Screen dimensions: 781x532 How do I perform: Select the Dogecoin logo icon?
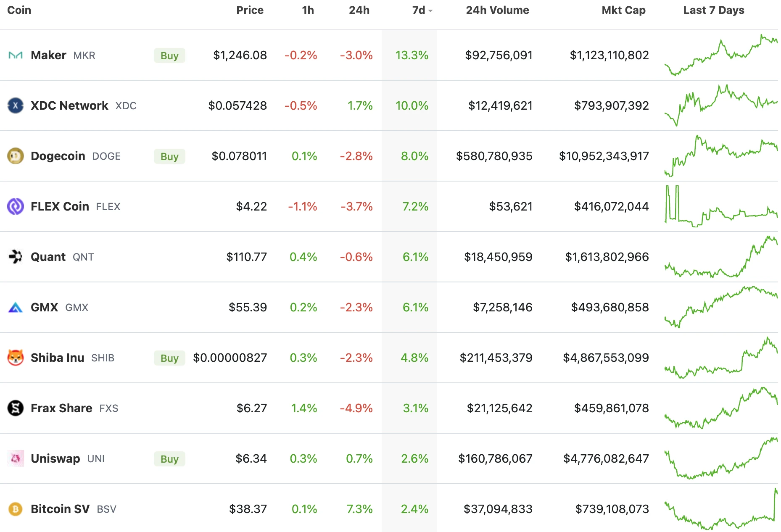[16, 156]
